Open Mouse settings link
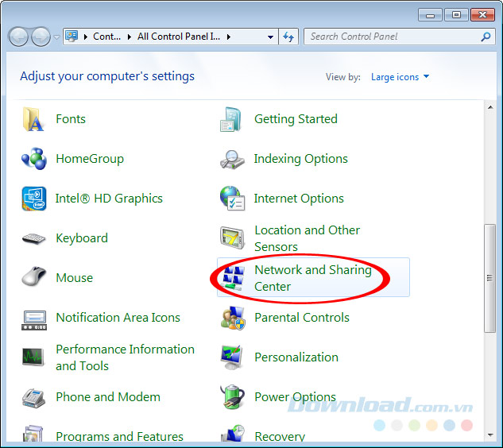503x448 pixels. point(75,278)
